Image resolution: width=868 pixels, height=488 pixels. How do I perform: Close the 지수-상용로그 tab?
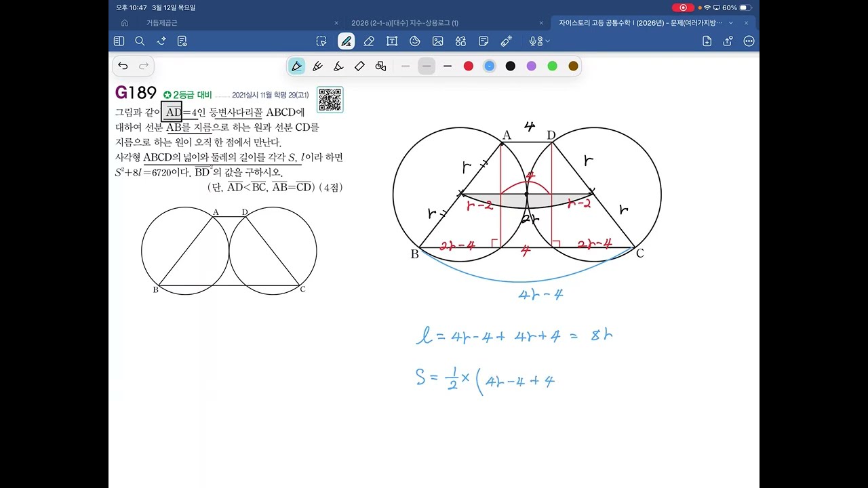point(541,23)
